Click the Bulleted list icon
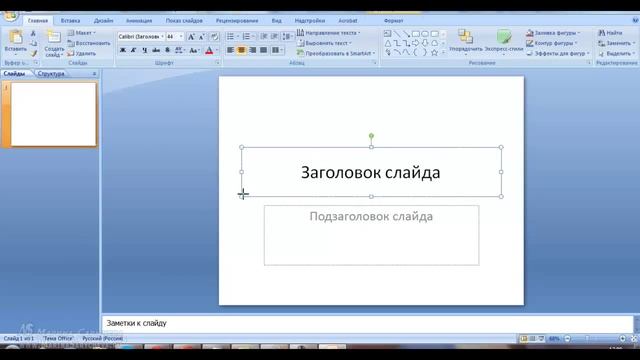The width and height of the screenshot is (640, 360). (230, 37)
